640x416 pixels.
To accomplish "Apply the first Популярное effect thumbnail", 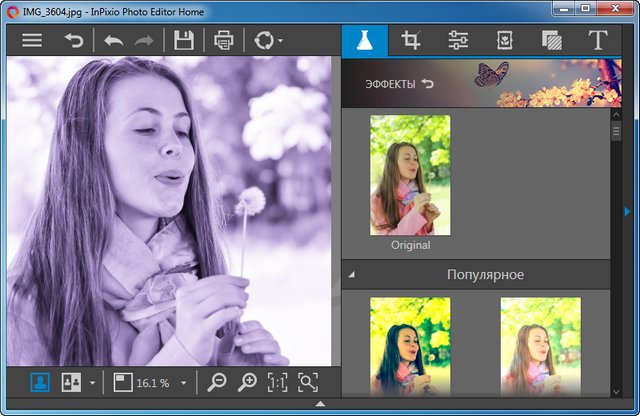I will click(410, 346).
